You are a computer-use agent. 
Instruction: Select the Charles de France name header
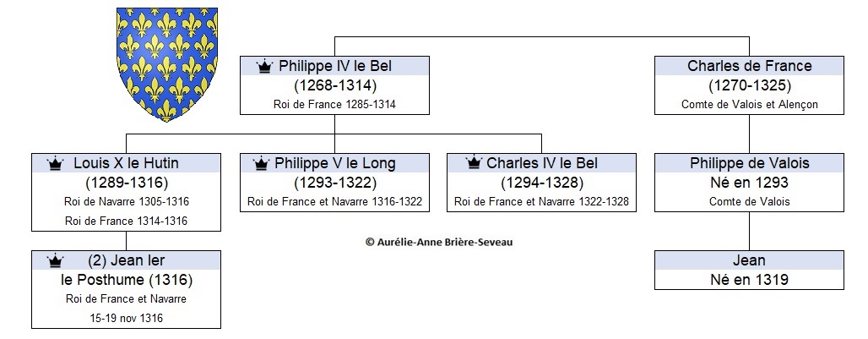tap(749, 66)
